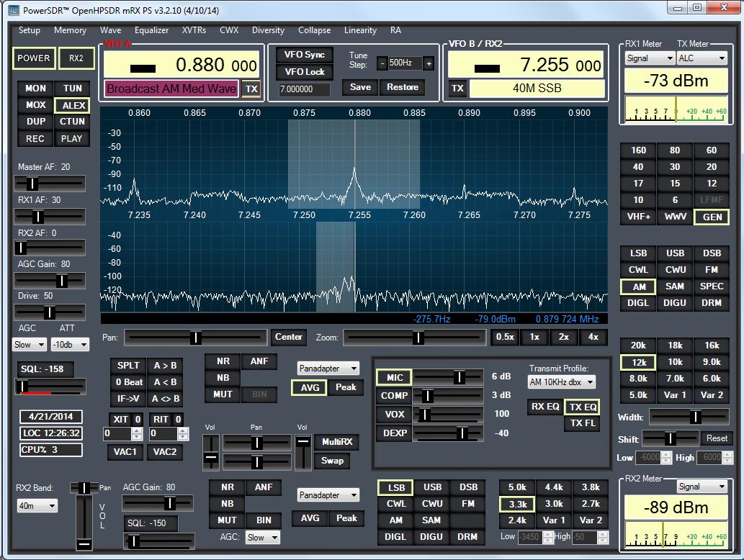
Task: Open the Setup menu
Action: point(30,30)
